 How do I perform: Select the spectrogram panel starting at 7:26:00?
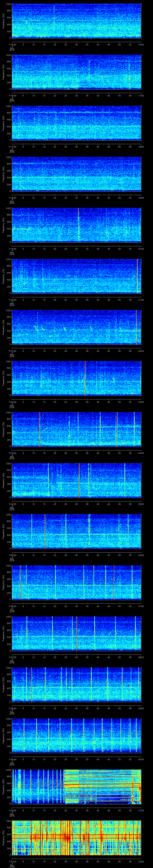77,582
